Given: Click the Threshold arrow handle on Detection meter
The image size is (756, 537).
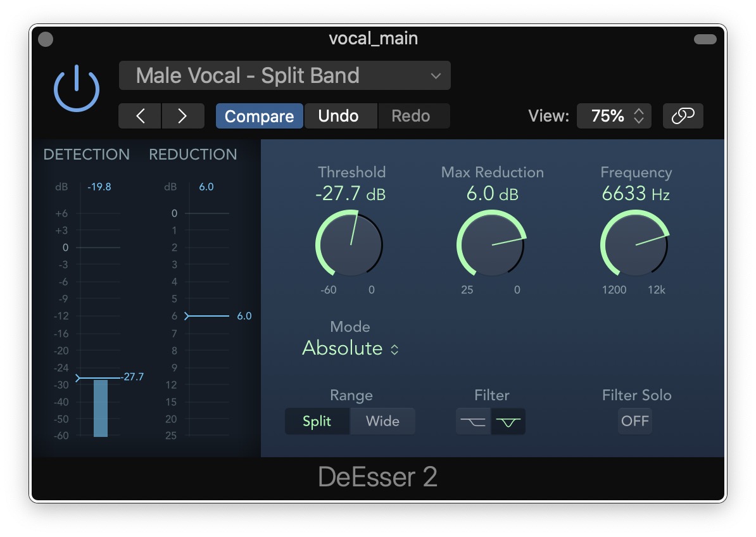Looking at the screenshot, I should 79,378.
